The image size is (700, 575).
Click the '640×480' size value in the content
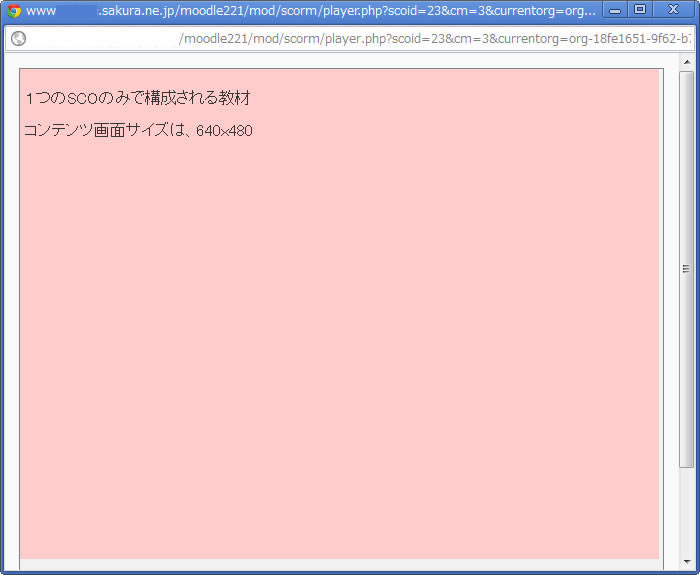(224, 131)
